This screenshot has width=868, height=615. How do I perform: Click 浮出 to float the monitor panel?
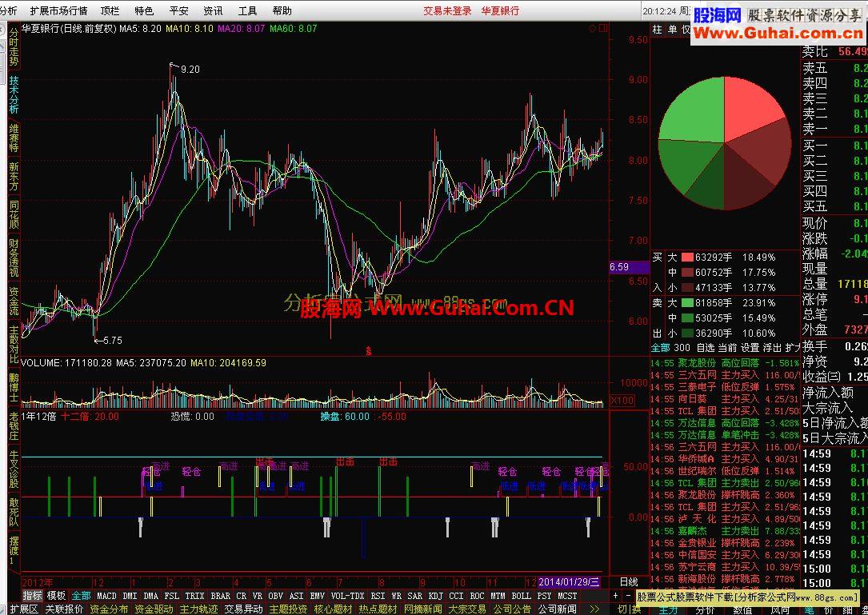tap(772, 348)
